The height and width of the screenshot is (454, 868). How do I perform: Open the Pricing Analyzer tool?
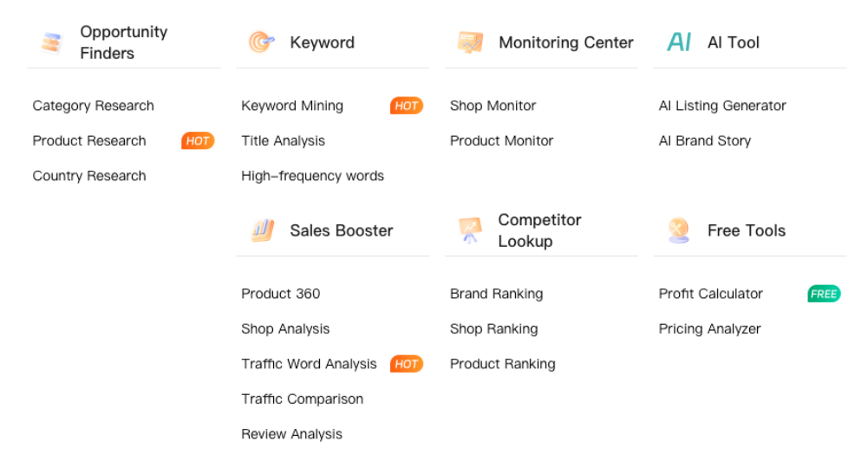[x=709, y=329]
